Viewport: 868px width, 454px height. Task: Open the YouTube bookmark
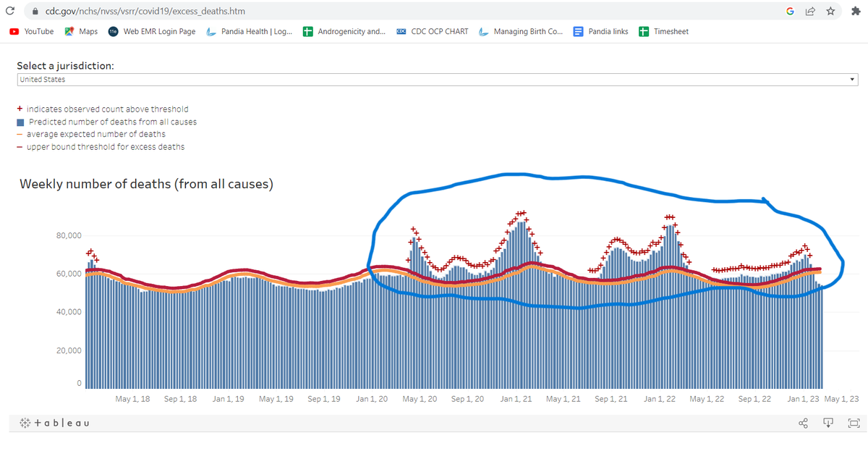(32, 32)
